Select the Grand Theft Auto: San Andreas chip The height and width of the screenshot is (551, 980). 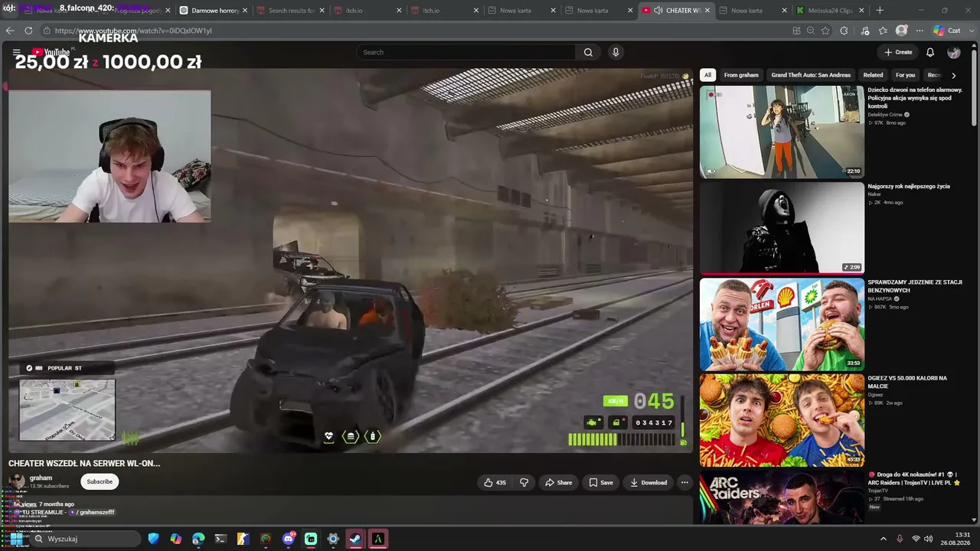click(811, 75)
